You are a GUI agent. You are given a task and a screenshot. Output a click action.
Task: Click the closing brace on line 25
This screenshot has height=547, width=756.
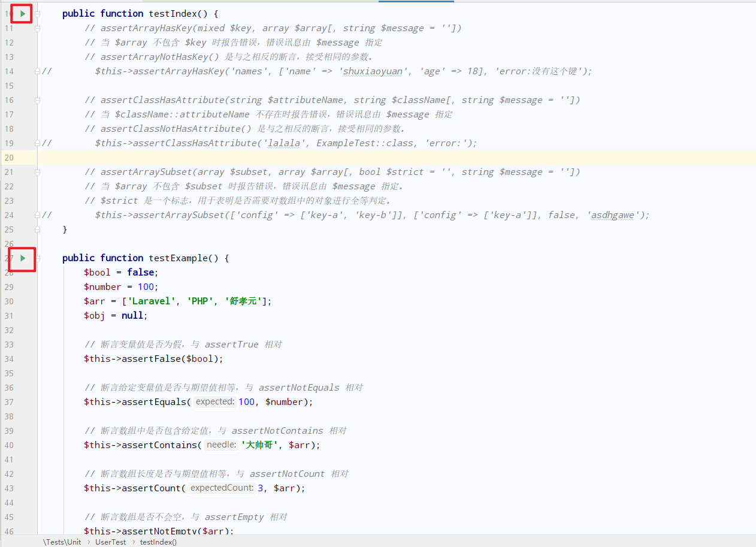(65, 229)
